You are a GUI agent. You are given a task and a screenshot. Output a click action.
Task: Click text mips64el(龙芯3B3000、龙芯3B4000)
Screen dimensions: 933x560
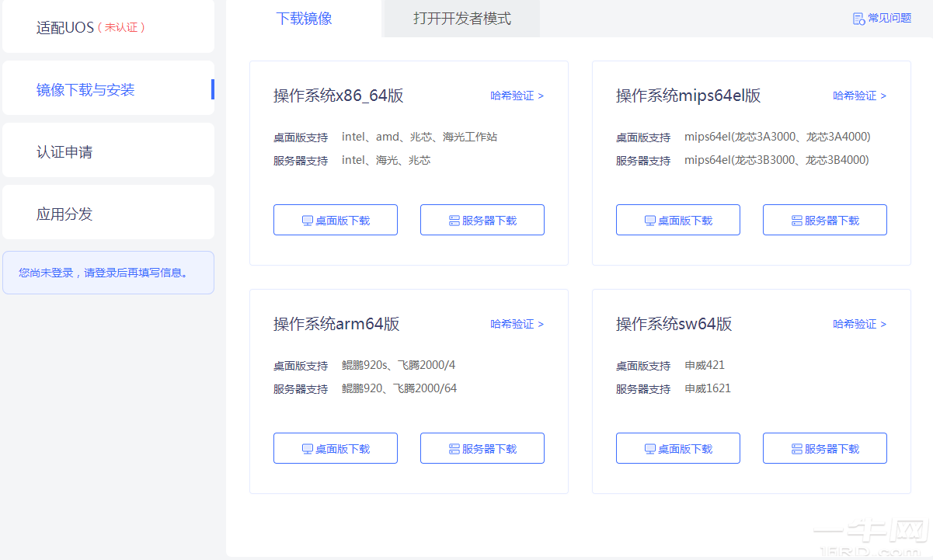pos(777,160)
